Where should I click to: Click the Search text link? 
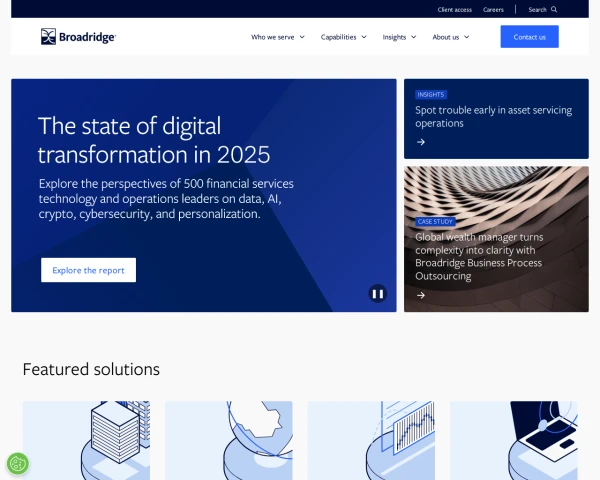(537, 10)
